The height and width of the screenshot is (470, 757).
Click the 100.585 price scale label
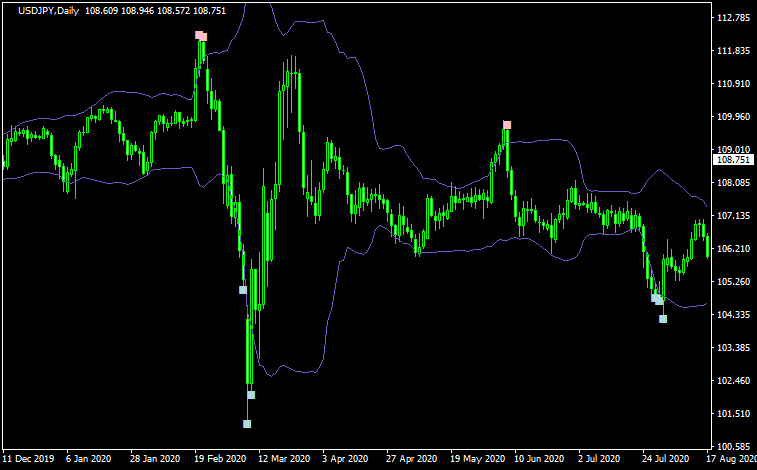[733, 446]
